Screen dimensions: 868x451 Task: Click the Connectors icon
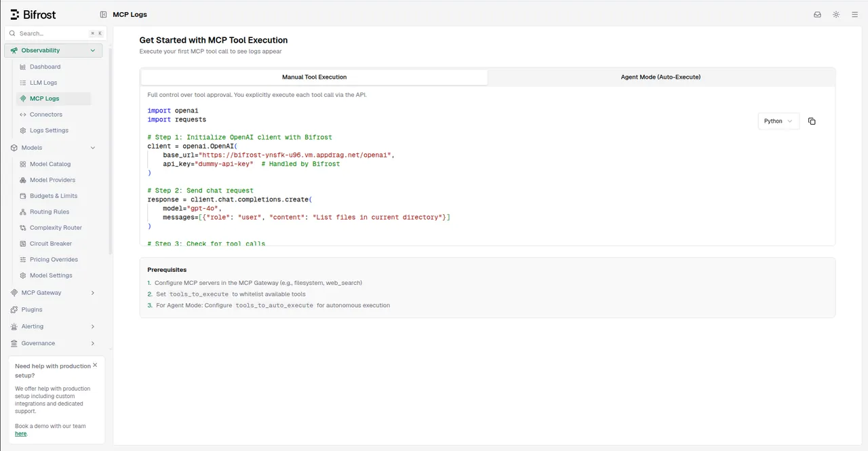point(23,115)
